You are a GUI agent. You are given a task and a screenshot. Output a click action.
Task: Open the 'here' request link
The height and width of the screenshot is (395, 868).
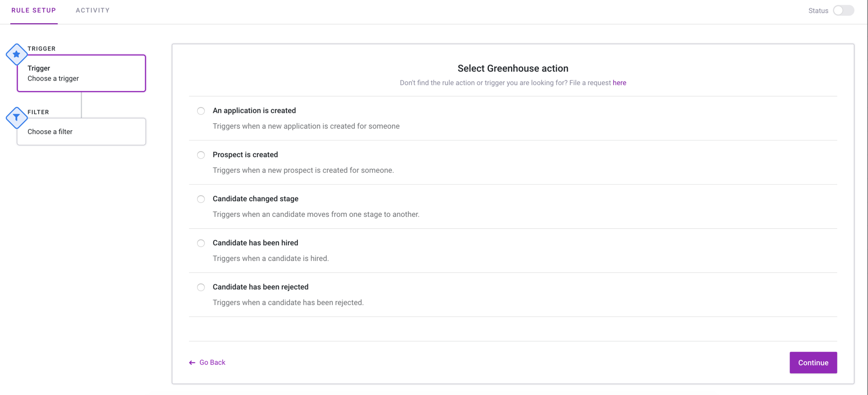pyautogui.click(x=619, y=83)
